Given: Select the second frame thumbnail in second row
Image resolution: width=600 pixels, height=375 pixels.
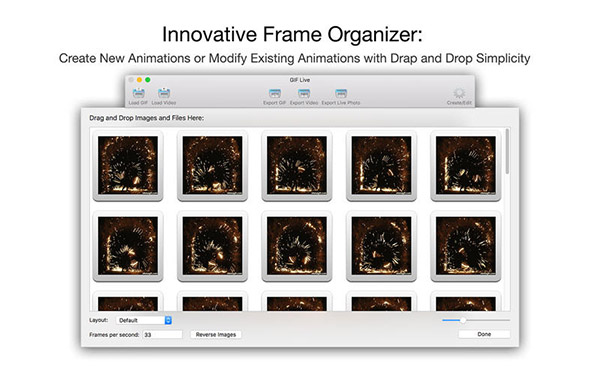Looking at the screenshot, I should point(212,246).
